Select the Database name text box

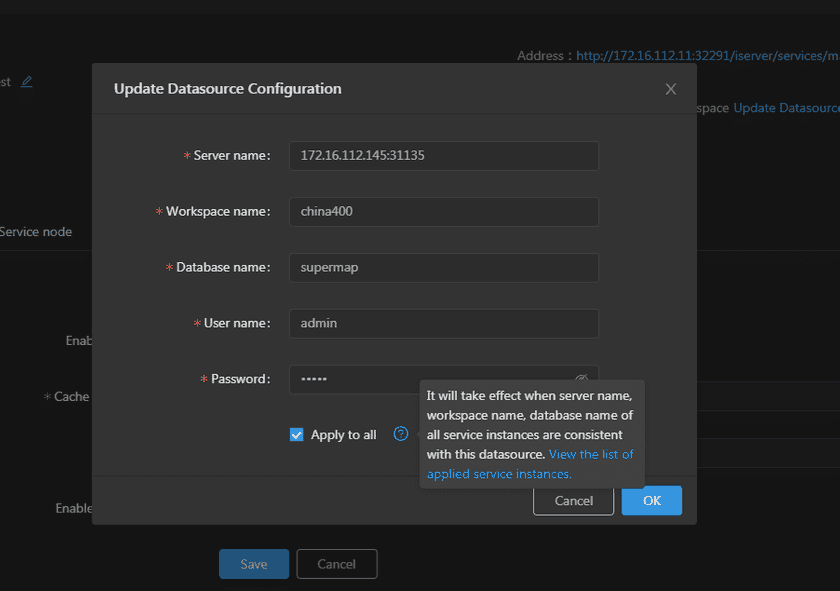pyautogui.click(x=443, y=268)
